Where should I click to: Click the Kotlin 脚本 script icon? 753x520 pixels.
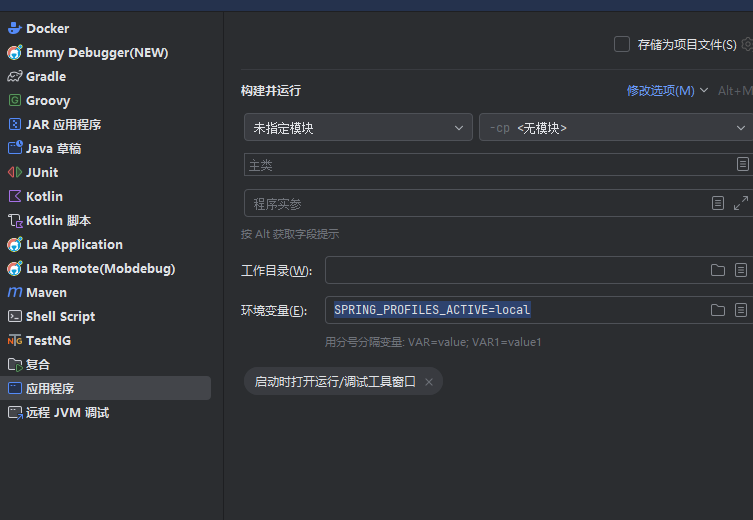click(15, 220)
